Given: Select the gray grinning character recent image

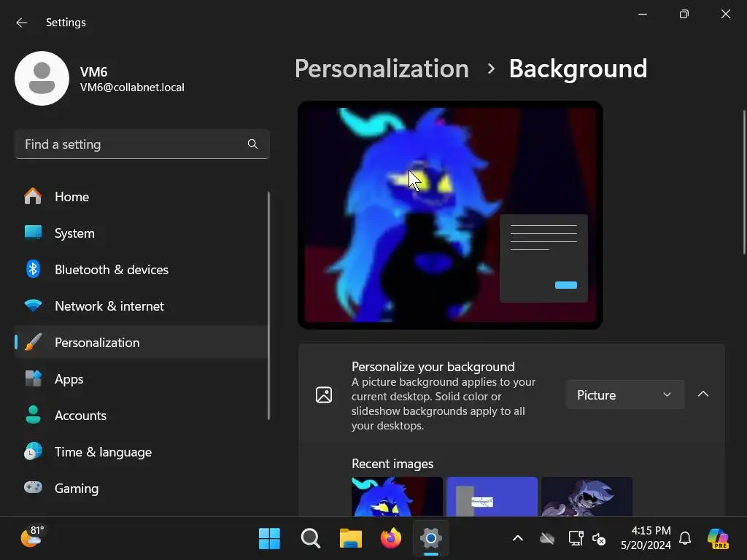Looking at the screenshot, I should click(x=587, y=496).
